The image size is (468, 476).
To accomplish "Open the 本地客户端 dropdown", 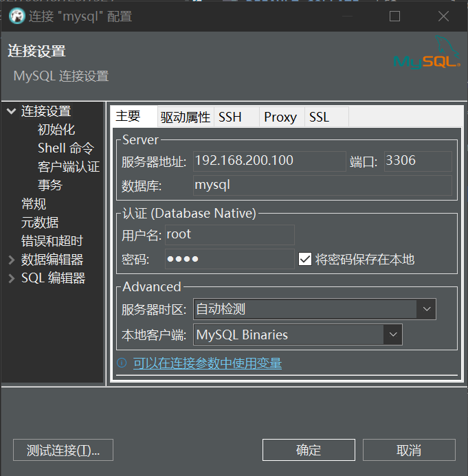I will 393,335.
